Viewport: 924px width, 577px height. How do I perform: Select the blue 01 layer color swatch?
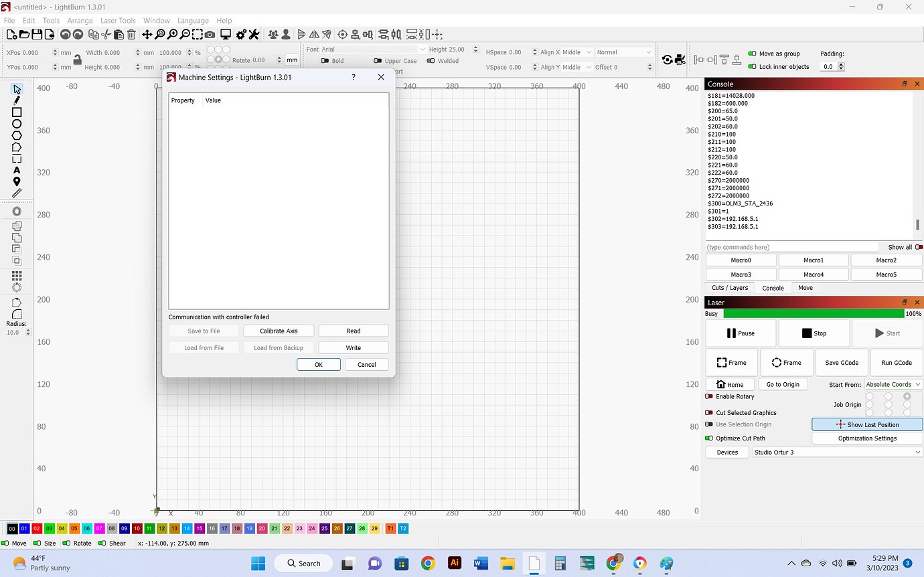(x=25, y=529)
